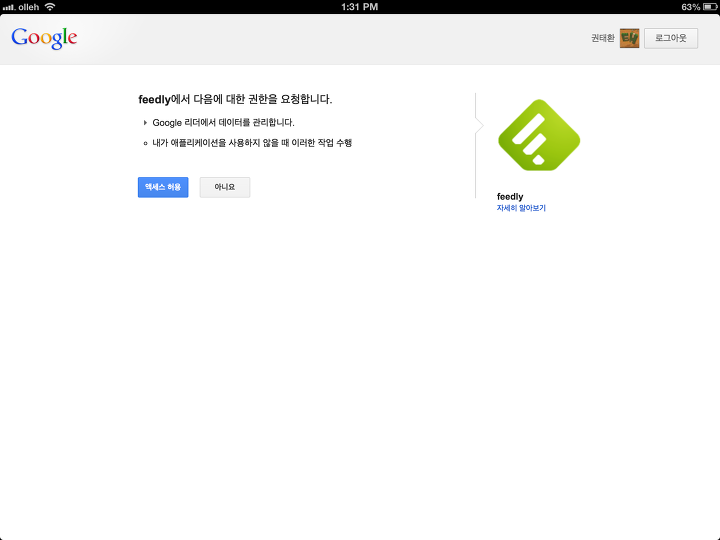Click the feedly app name label
The image size is (720, 540).
[510, 197]
